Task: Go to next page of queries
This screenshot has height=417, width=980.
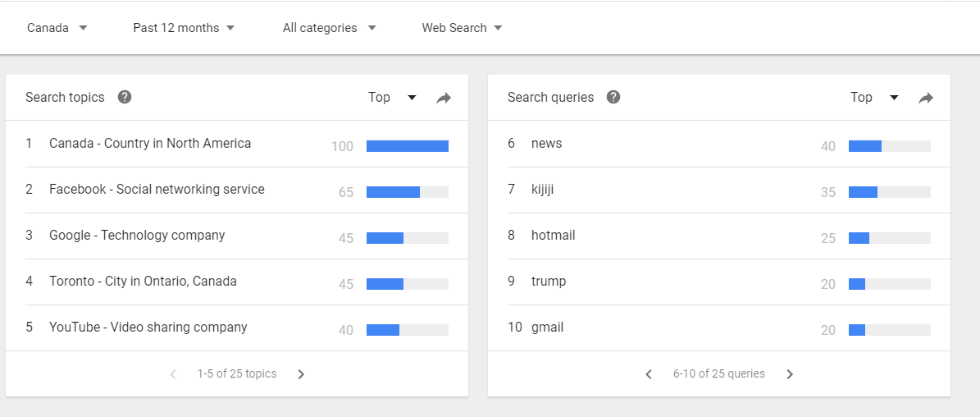Action: pos(790,374)
